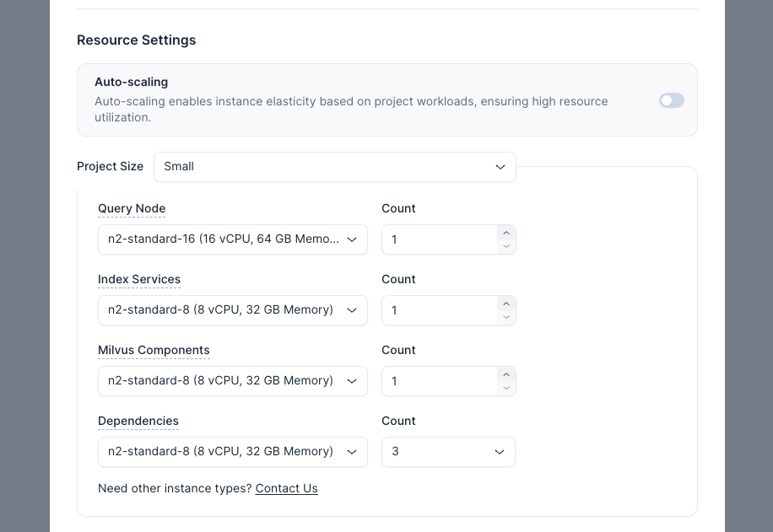This screenshot has height=532, width=773.
Task: Increase Milvus Components count up arrow
Action: 506,374
